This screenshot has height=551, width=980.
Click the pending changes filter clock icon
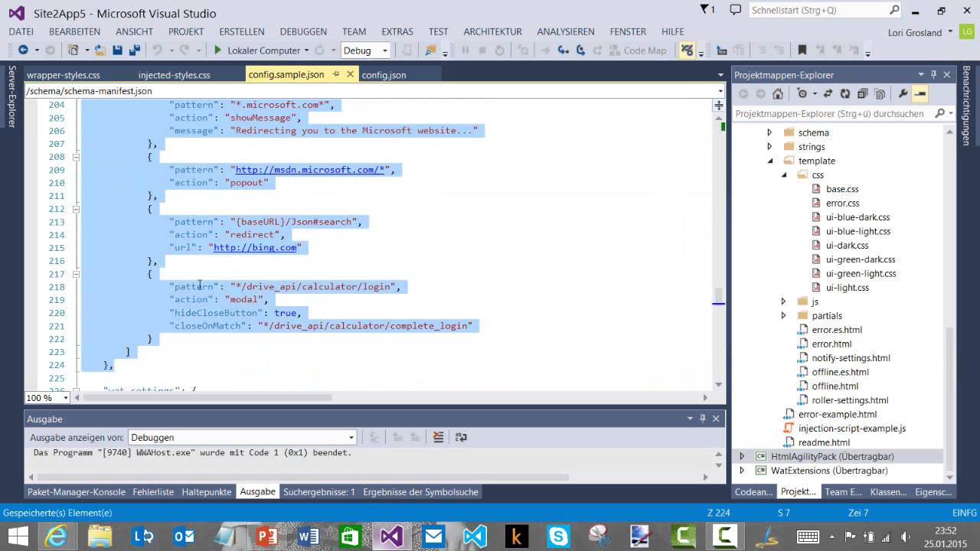pyautogui.click(x=802, y=94)
